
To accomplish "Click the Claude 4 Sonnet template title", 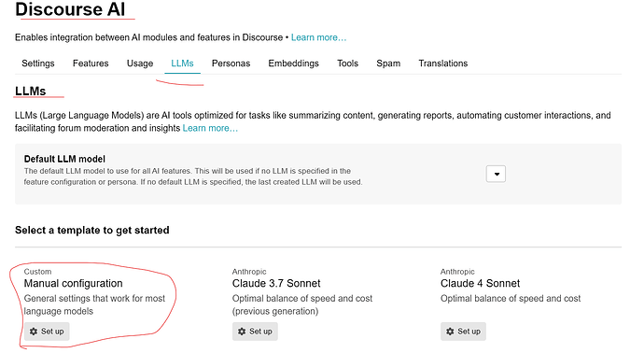I will coord(480,284).
